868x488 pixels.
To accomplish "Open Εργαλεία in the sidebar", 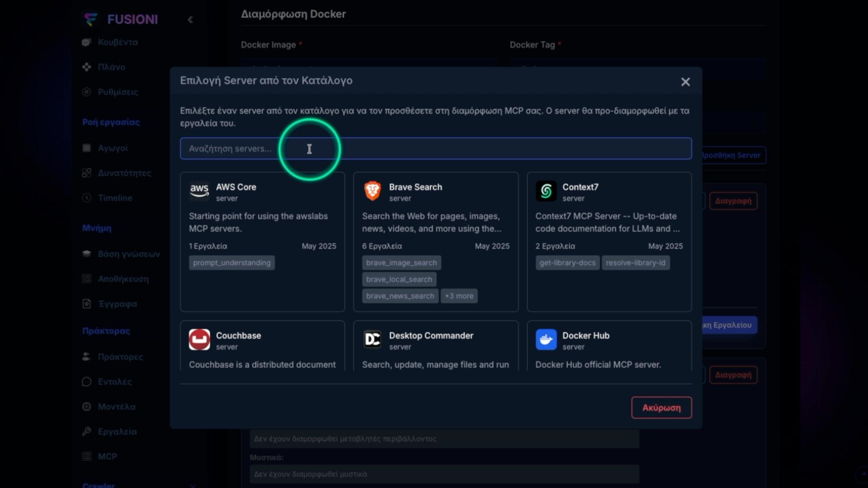I will [x=117, y=431].
